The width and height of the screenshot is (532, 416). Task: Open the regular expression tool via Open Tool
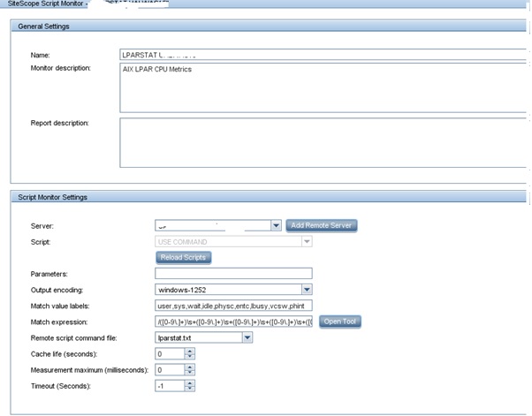[x=338, y=321]
